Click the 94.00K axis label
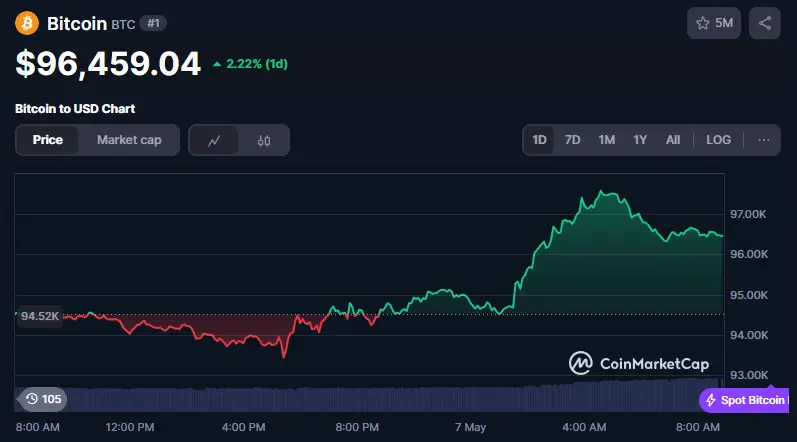This screenshot has height=442, width=797. (749, 335)
